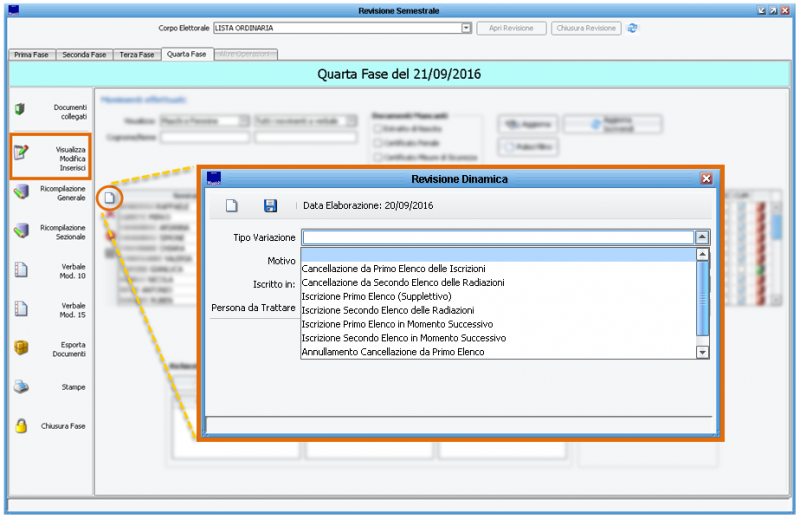This screenshot has width=800, height=519.
Task: Select Iscrizione Secondo Elenco in Momento Successivo
Action: click(404, 337)
